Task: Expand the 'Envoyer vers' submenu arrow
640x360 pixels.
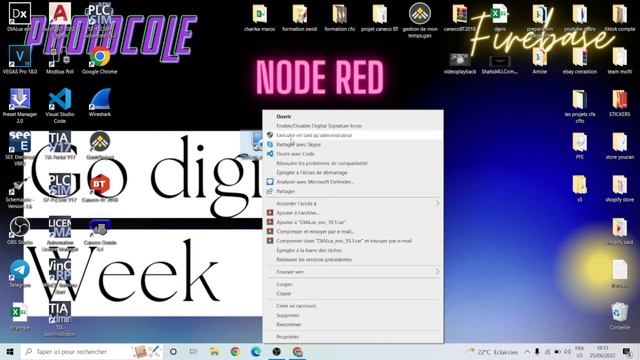Action: [x=437, y=271]
